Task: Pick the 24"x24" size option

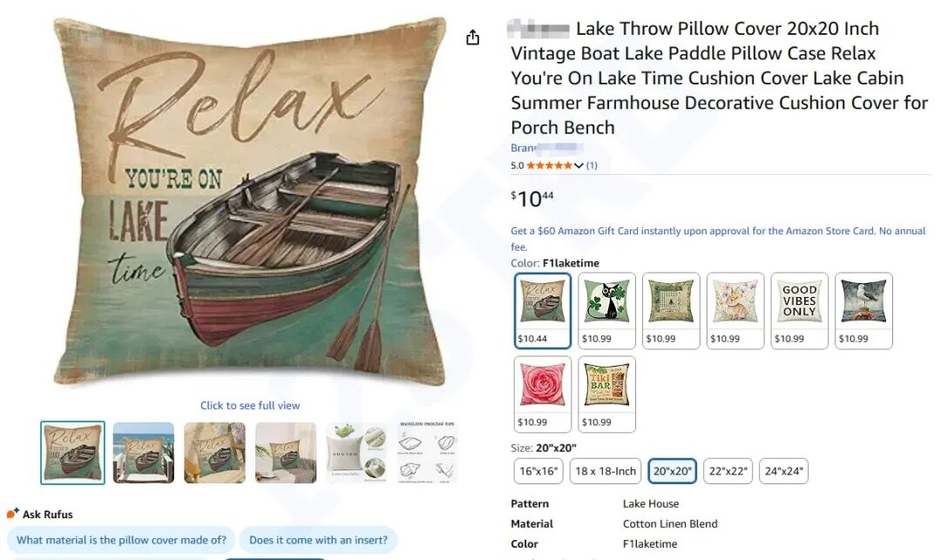Action: point(783,471)
